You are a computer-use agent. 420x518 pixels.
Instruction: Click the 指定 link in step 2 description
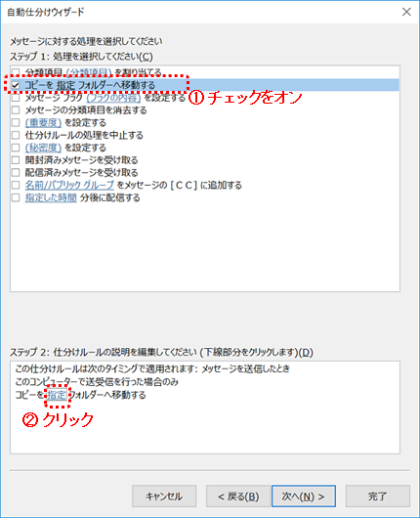pos(57,395)
